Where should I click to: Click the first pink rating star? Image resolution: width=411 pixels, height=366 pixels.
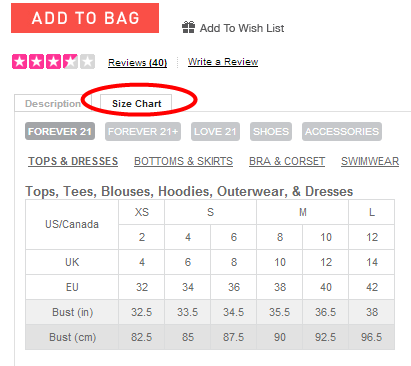tap(19, 62)
